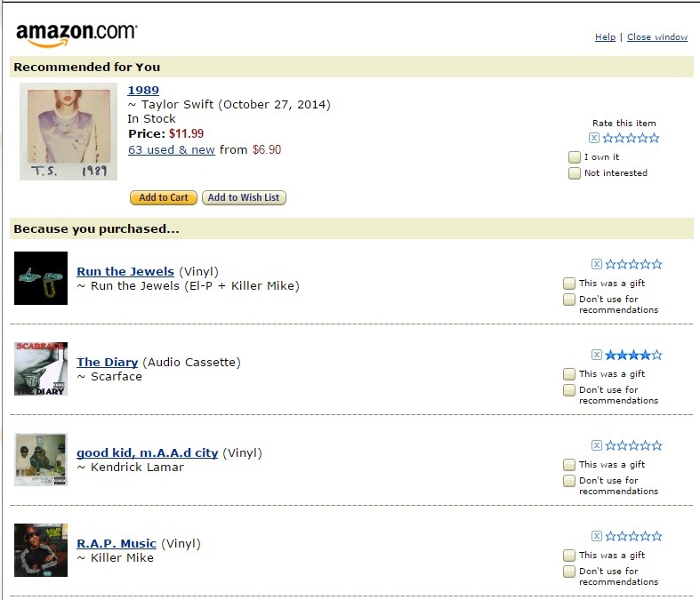Screen dimensions: 700x600
Task: Add 1989 to Wish List
Action: tap(245, 198)
